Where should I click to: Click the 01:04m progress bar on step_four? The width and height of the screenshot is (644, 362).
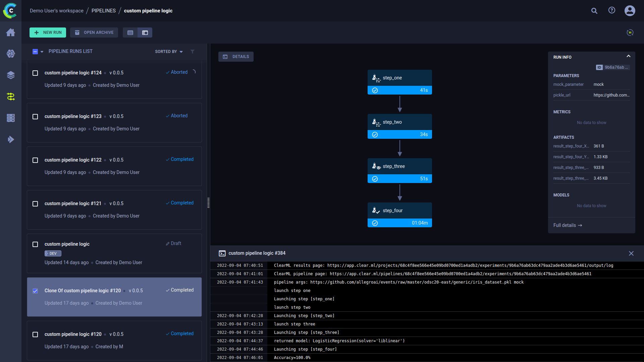(x=399, y=223)
